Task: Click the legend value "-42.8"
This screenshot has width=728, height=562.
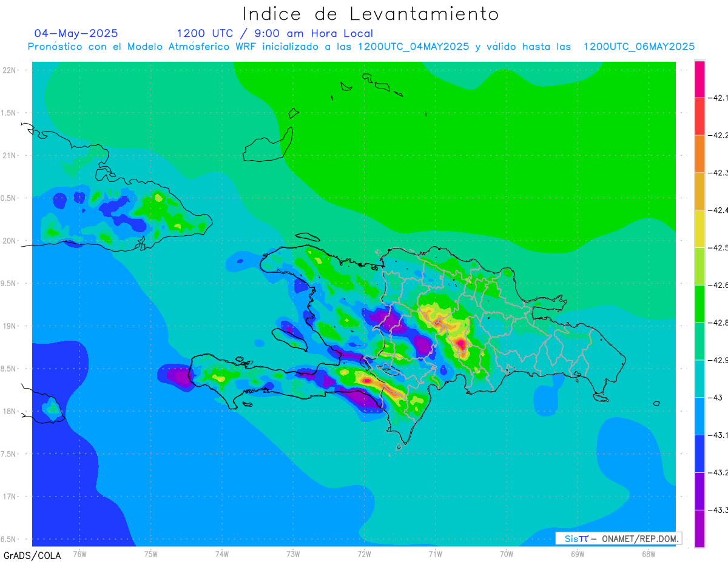Action: pos(719,323)
